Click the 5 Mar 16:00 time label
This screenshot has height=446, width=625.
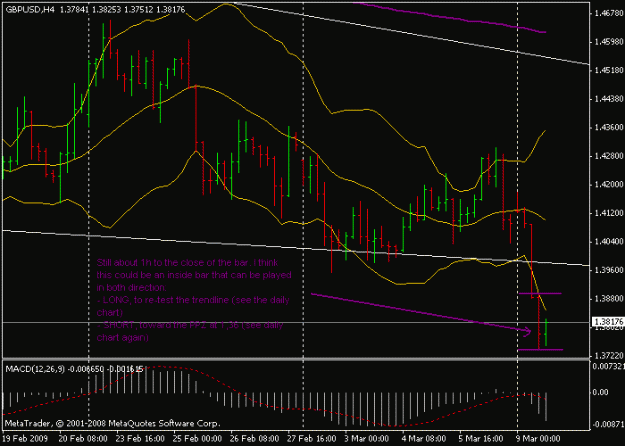pyautogui.click(x=481, y=438)
